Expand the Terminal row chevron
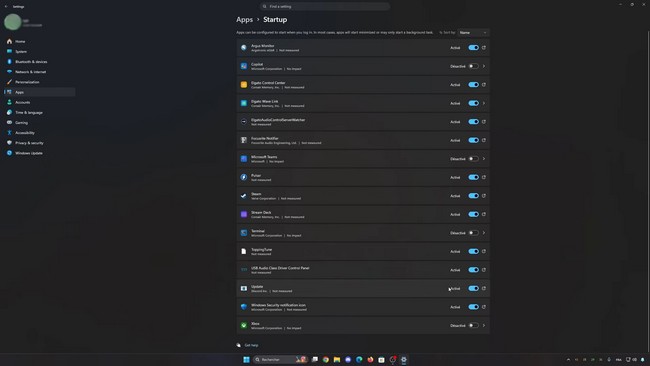 (x=484, y=233)
